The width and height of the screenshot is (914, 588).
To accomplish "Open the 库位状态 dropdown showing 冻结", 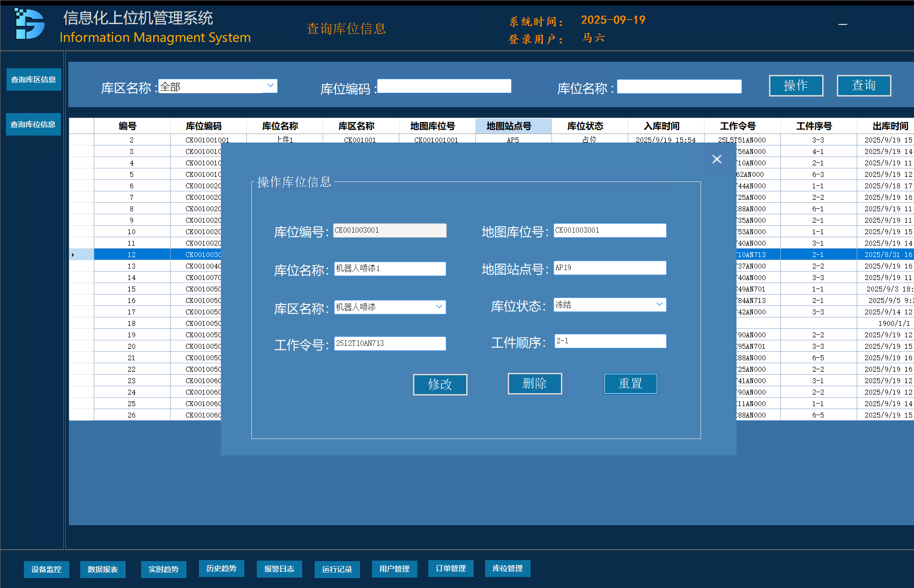I will 610,304.
